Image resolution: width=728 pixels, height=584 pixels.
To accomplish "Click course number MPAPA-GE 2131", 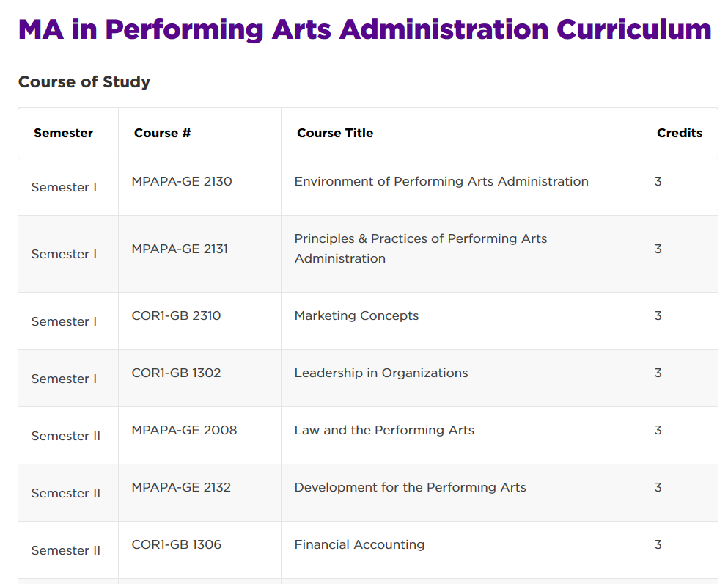I will click(x=180, y=249).
